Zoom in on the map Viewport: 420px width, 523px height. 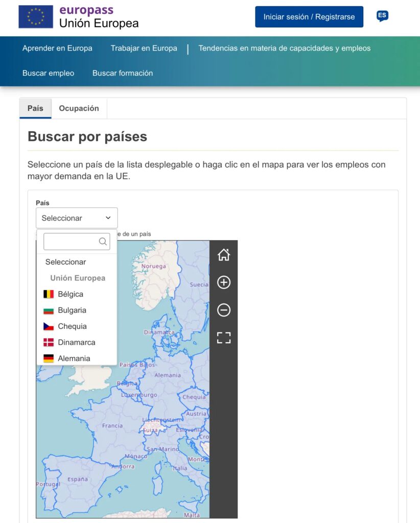click(x=224, y=282)
